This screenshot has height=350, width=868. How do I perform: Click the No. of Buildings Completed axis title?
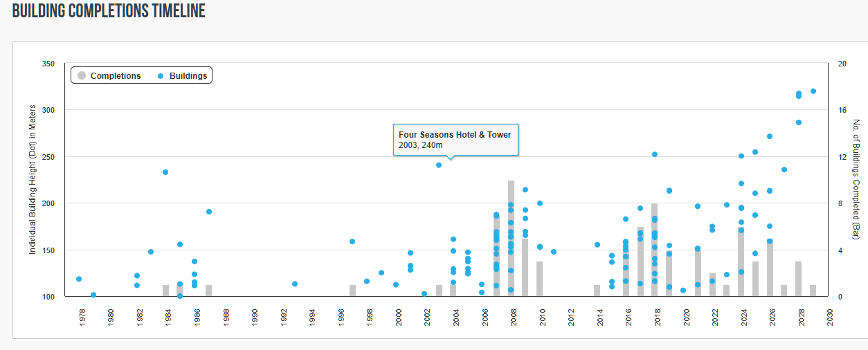click(856, 179)
